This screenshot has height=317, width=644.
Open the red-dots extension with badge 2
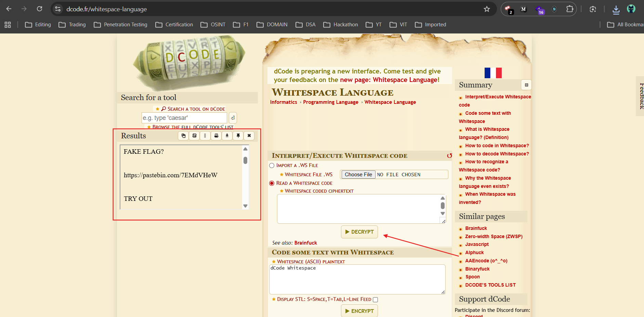tap(509, 9)
